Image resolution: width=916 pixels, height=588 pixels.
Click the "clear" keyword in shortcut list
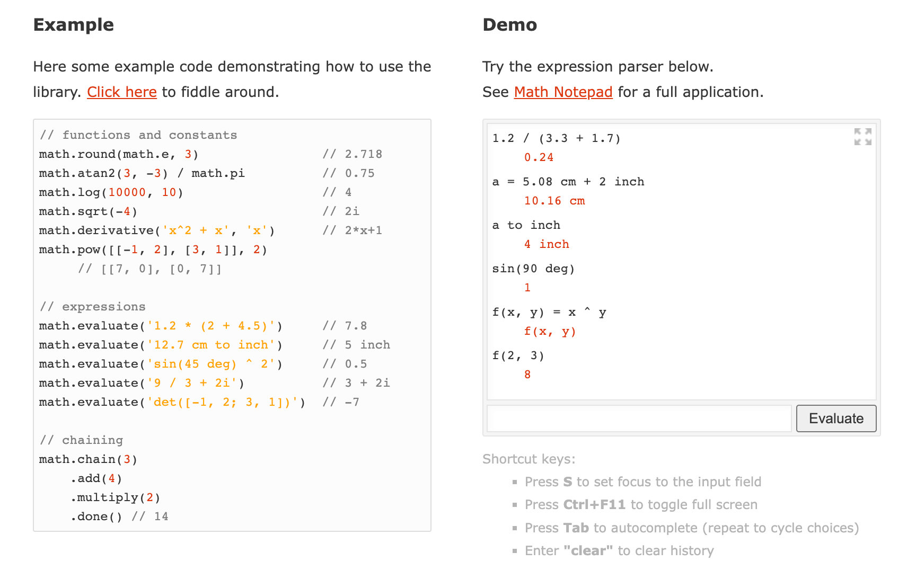(x=588, y=551)
